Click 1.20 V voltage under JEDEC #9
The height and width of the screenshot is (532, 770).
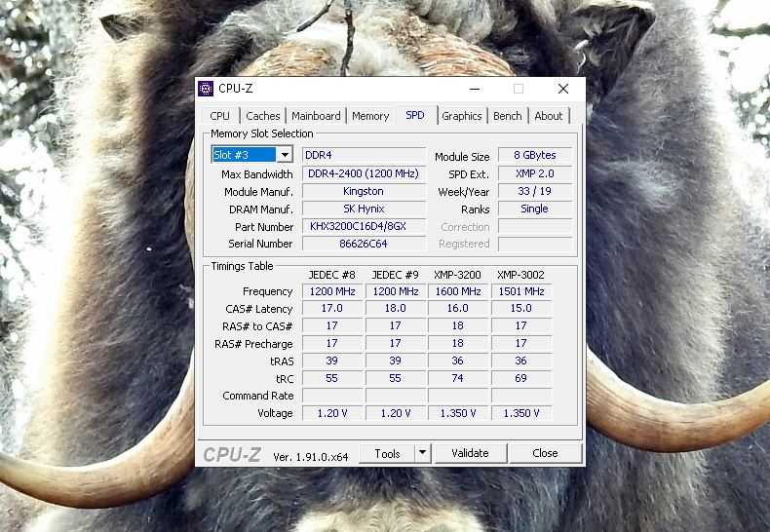click(x=396, y=413)
